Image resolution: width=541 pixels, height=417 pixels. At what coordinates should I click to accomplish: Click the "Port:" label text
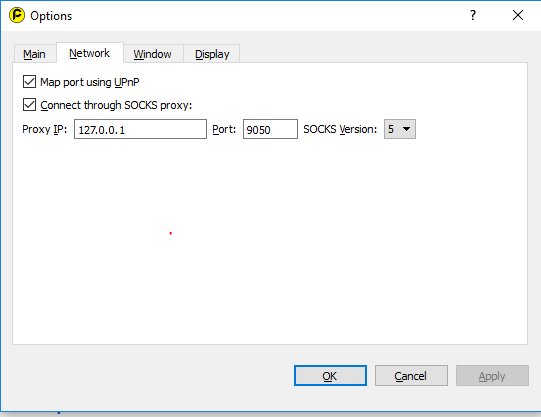click(224, 129)
